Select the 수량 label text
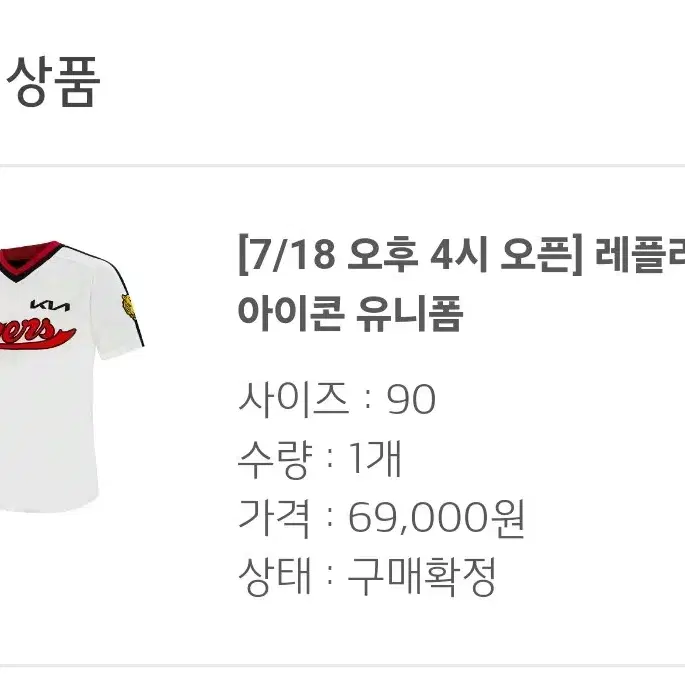Viewport: 685px width, 685px height. click(x=275, y=458)
